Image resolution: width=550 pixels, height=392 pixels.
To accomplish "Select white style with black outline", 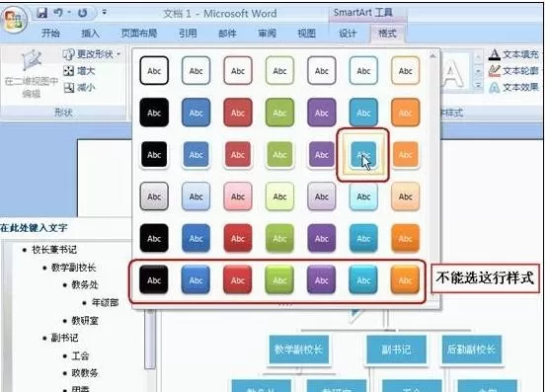I will point(154,70).
